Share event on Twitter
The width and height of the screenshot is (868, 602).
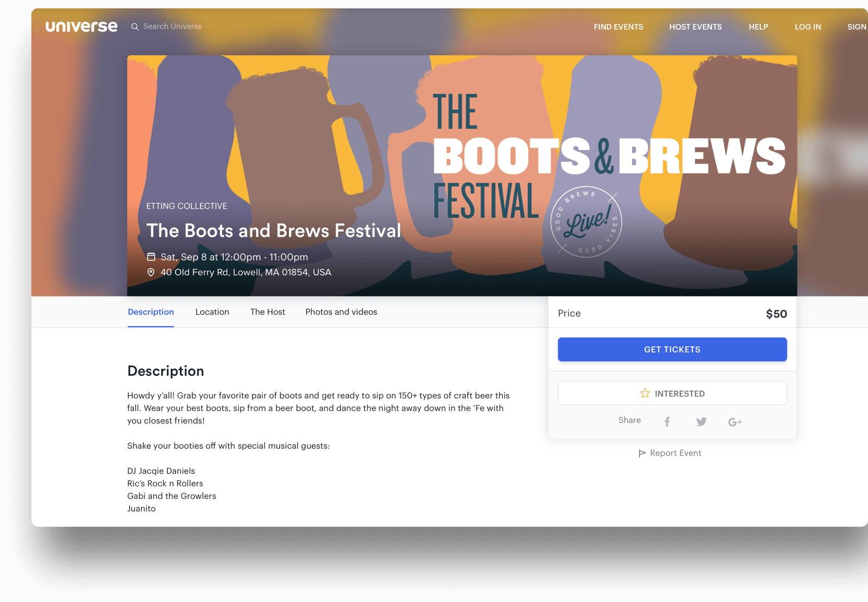coord(701,422)
